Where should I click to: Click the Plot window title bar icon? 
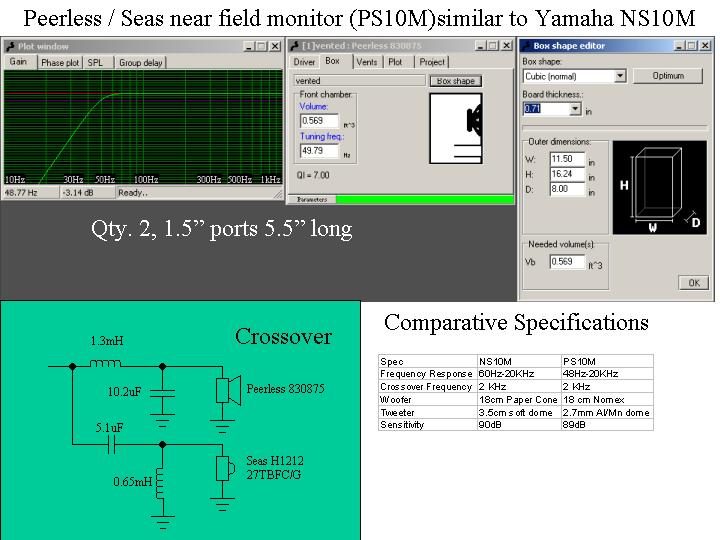point(10,46)
